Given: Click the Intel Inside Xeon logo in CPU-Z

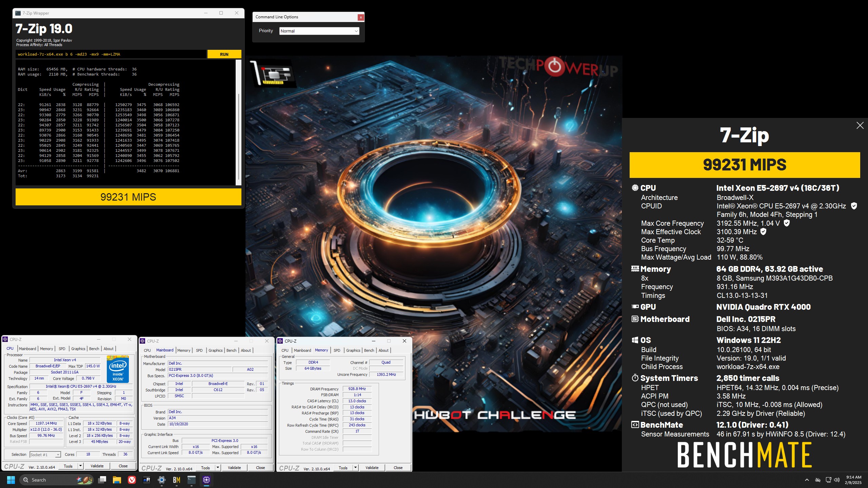Looking at the screenshot, I should [118, 369].
